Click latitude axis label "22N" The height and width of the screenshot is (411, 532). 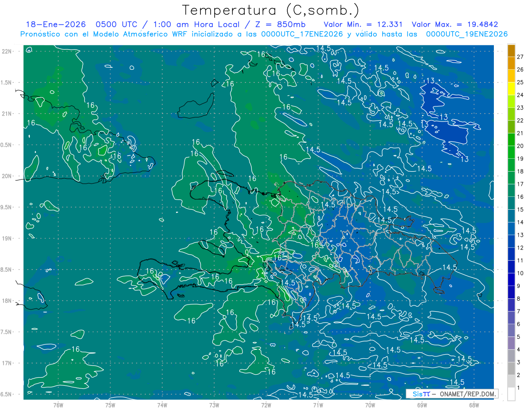coord(7,51)
